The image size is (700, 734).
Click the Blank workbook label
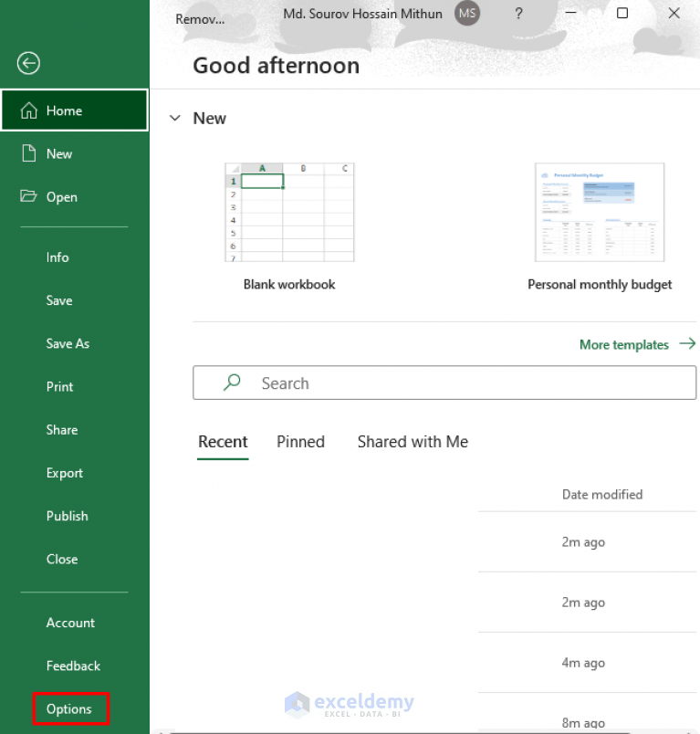coord(289,284)
